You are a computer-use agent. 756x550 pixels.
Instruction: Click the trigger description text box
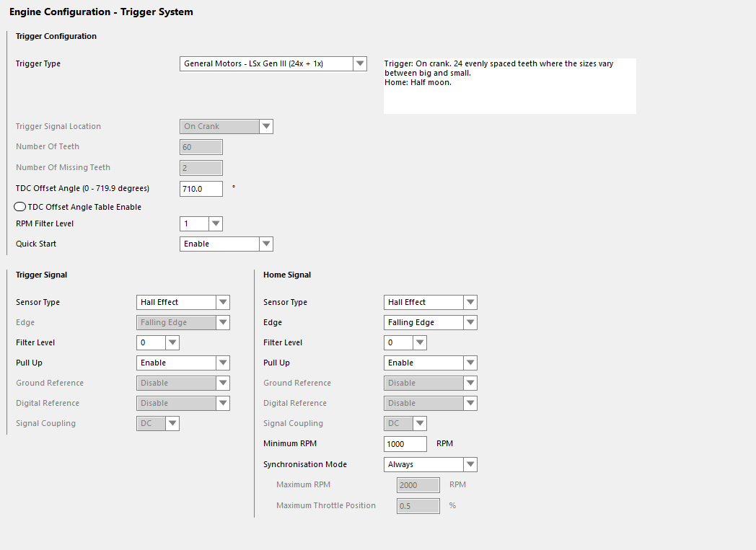coord(509,86)
